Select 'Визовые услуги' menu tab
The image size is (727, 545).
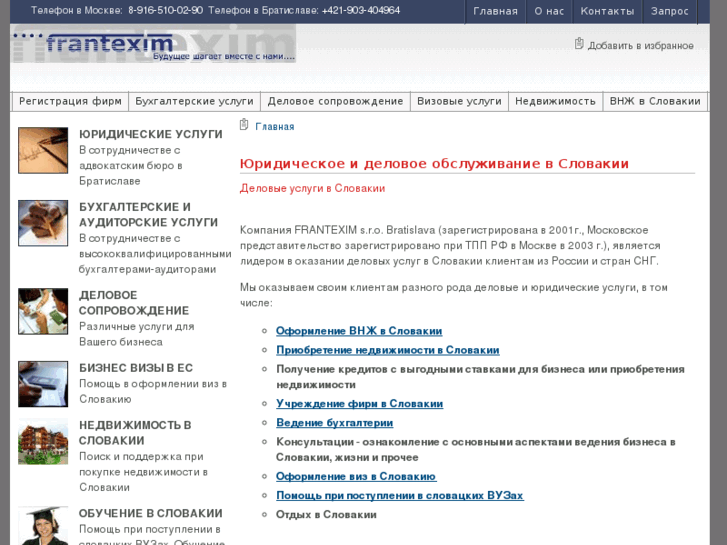[459, 101]
